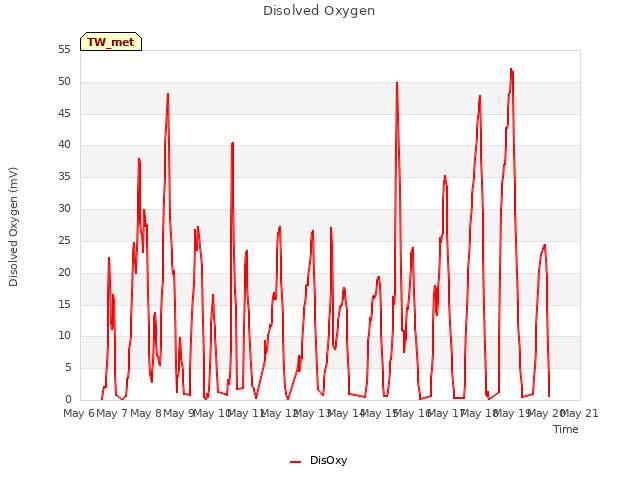
Task: Click the highest peak near May 19
Action: coord(511,69)
